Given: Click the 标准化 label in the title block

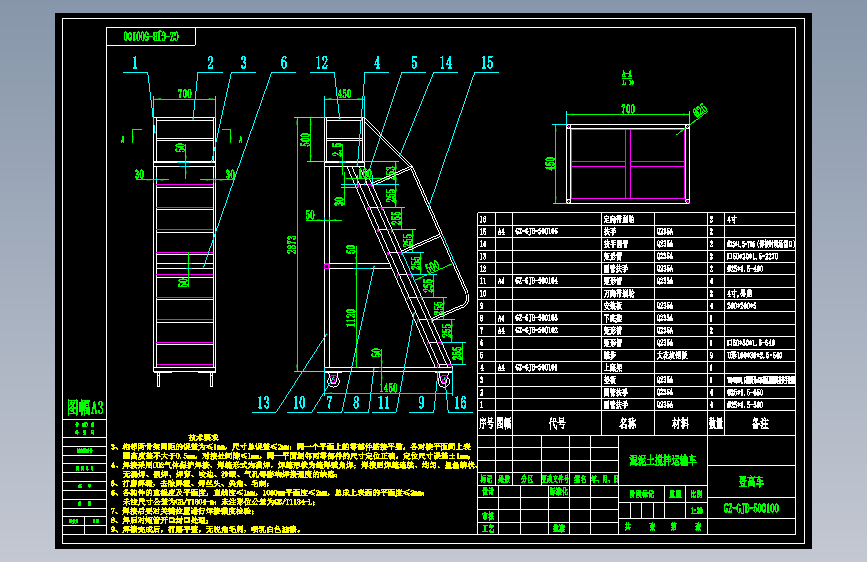Looking at the screenshot, I should click(558, 491).
